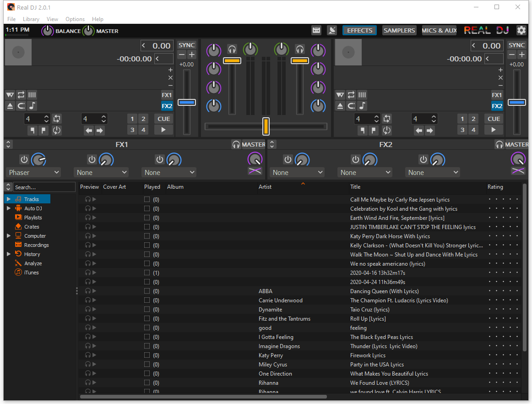Open the Library menu
Viewport: 532px width, 404px height.
31,19
